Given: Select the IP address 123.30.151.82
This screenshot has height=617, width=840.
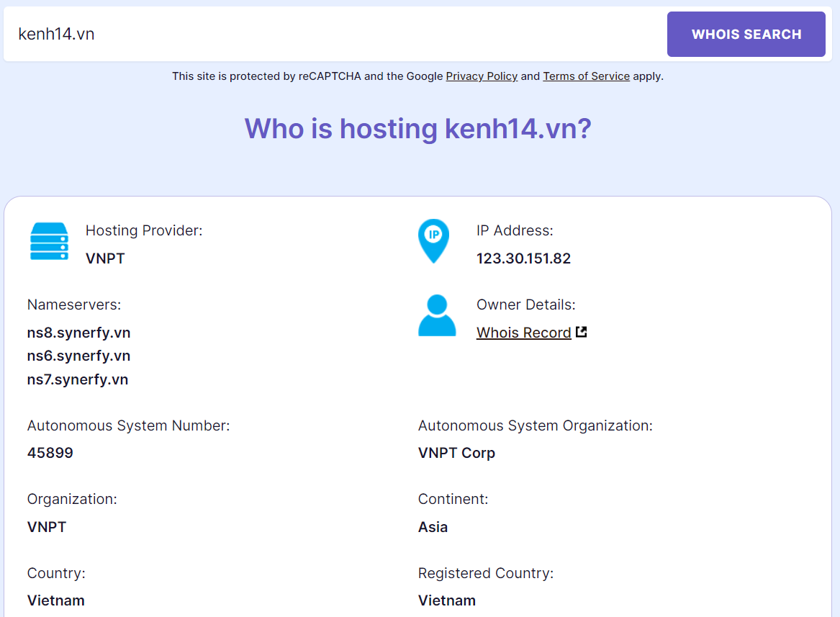Looking at the screenshot, I should [523, 258].
